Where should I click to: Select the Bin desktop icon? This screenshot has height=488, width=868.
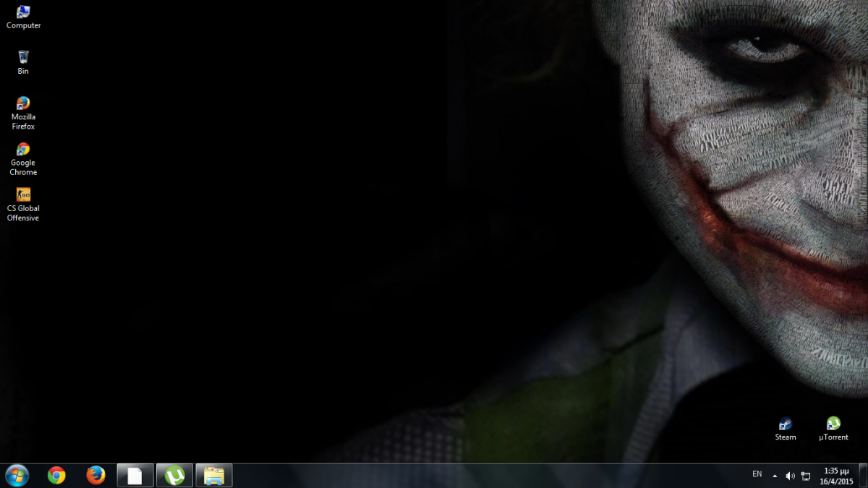pos(23,63)
